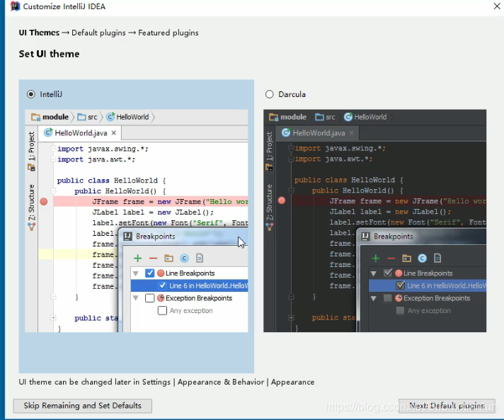The width and height of the screenshot is (504, 420).
Task: Toggle Exception Breakpoints checkbox in light preview
Action: pos(150,298)
